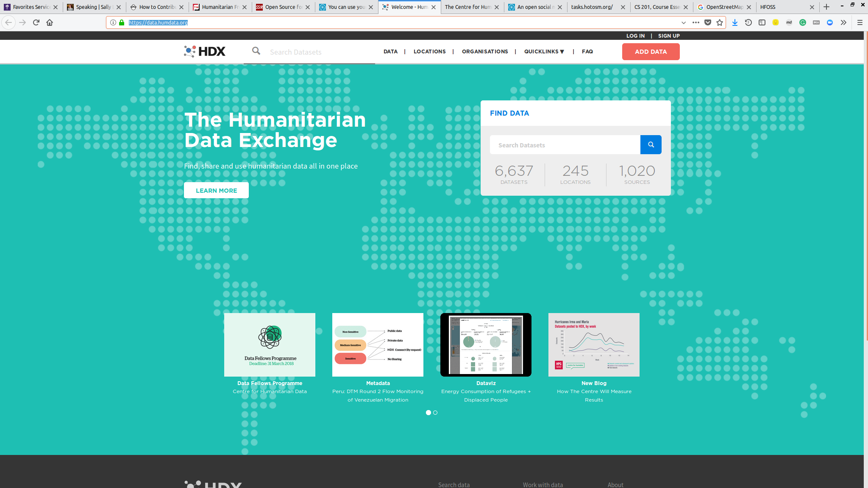Screen dimensions: 868x488
Task: Open the Data Fellows Programme thumbnail
Action: point(270,345)
